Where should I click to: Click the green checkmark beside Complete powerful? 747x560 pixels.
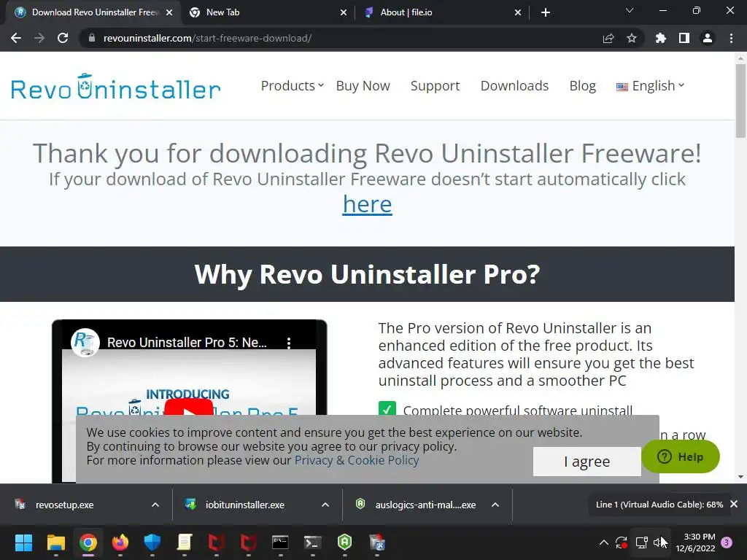point(387,408)
